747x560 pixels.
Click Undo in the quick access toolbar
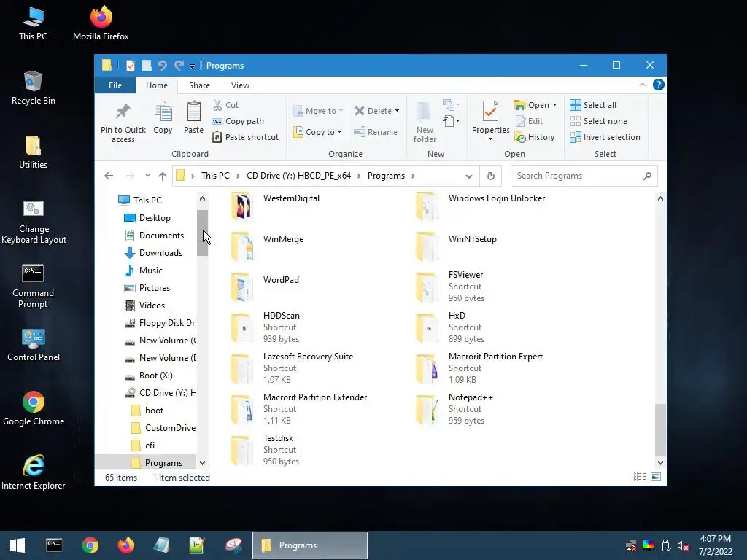pyautogui.click(x=162, y=65)
